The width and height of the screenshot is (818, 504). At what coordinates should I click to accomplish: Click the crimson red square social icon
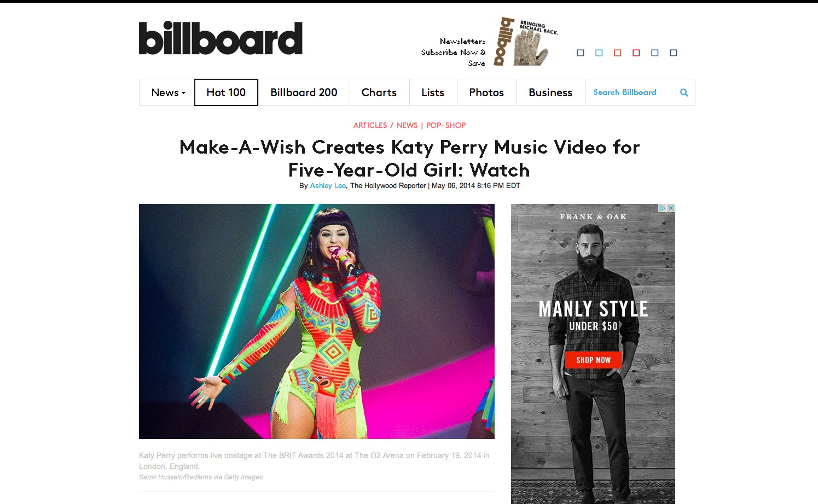636,53
